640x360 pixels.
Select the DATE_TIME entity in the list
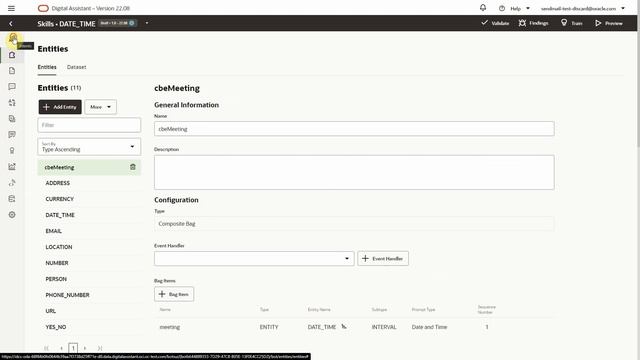point(89,215)
